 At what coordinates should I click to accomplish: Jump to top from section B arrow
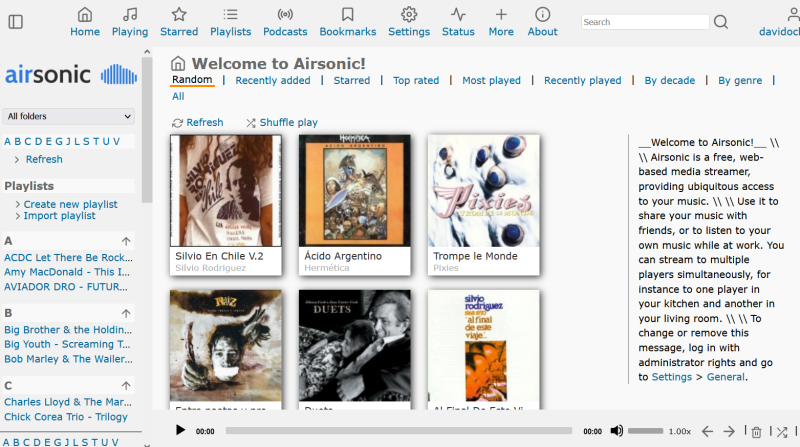click(126, 313)
